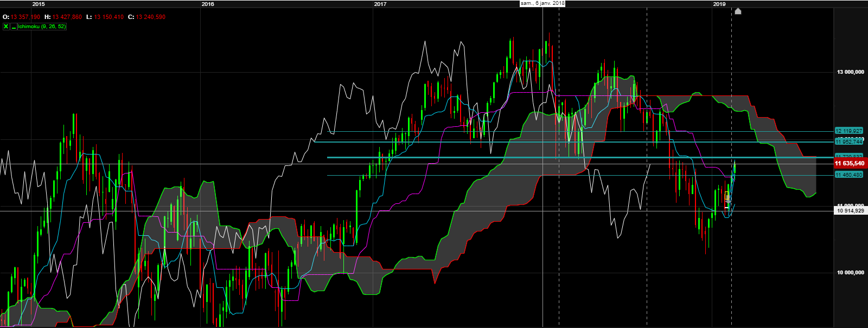This screenshot has width=868, height=328.
Task: Click the High value 13 427,860
Action: tap(67, 17)
